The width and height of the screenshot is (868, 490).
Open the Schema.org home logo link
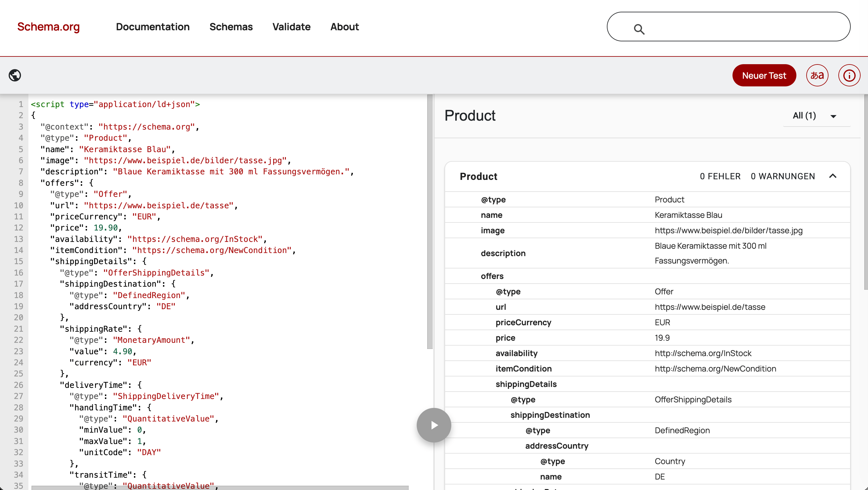coord(48,27)
